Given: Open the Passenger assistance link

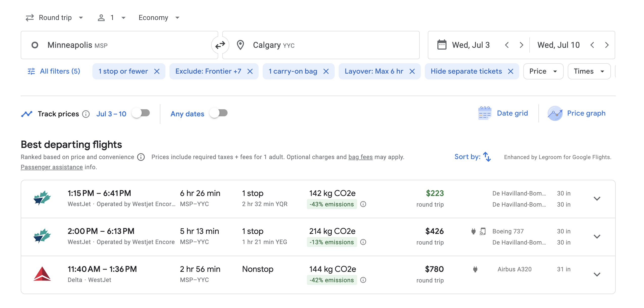Looking at the screenshot, I should tap(52, 167).
